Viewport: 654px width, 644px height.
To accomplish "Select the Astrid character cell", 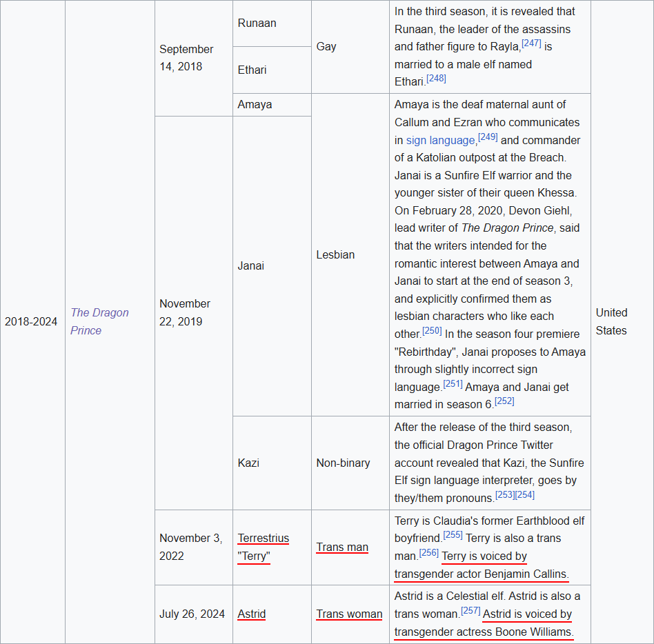I will coord(272,614).
